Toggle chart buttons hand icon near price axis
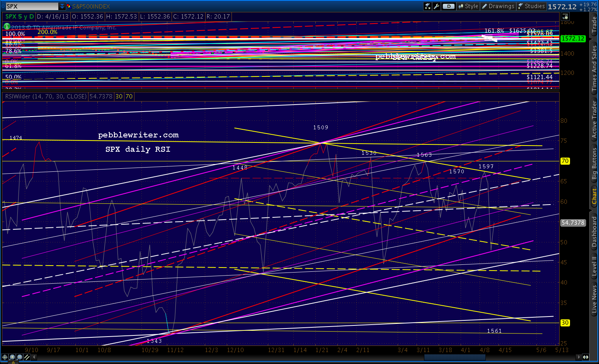 point(565,17)
